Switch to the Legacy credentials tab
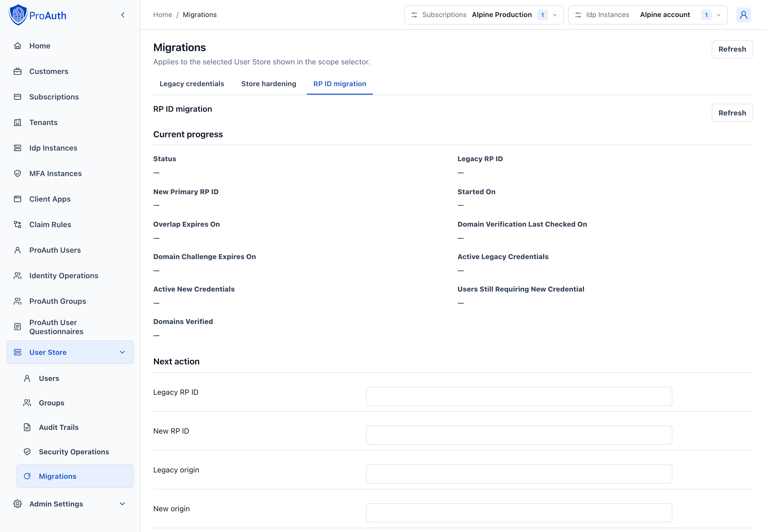Viewport: 766px width, 532px height. click(x=192, y=84)
